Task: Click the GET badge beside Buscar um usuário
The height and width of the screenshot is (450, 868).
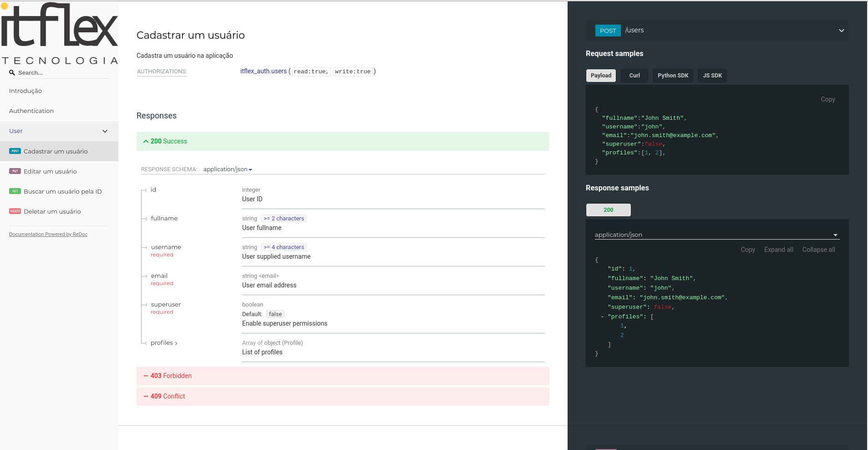Action: [x=15, y=191]
